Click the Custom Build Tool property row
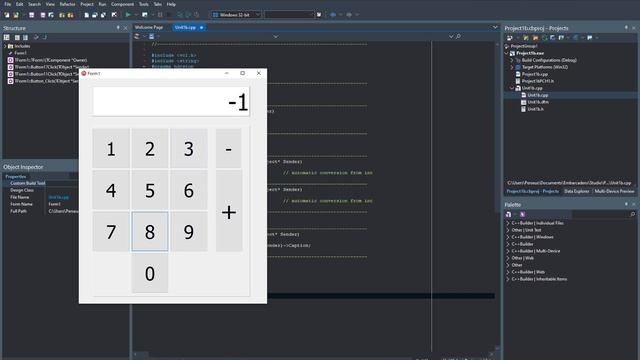 pos(40,183)
